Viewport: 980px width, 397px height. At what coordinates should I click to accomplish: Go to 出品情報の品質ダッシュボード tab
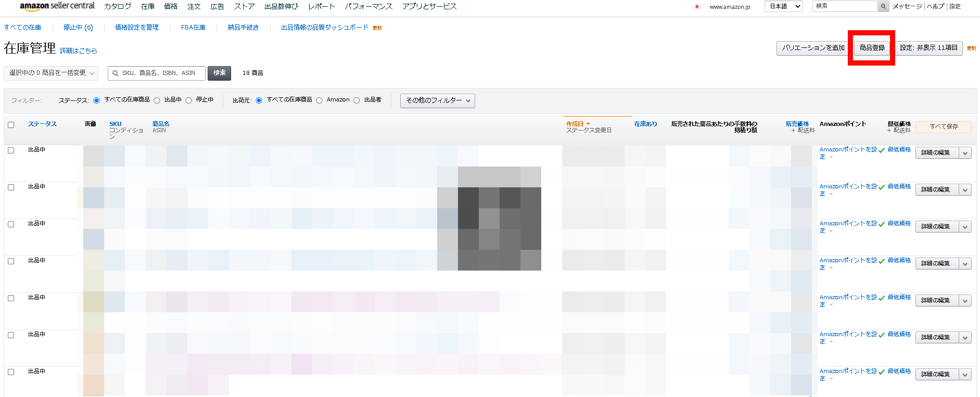click(325, 28)
